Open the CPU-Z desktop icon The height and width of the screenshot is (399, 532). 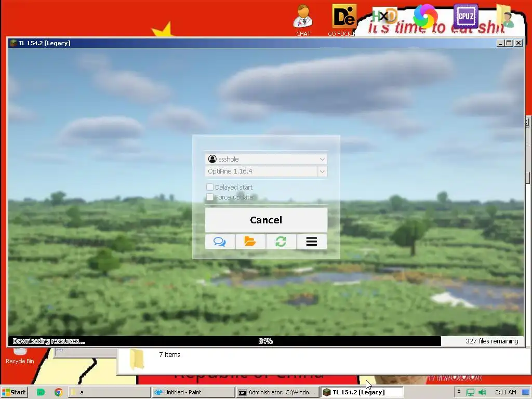point(466,16)
